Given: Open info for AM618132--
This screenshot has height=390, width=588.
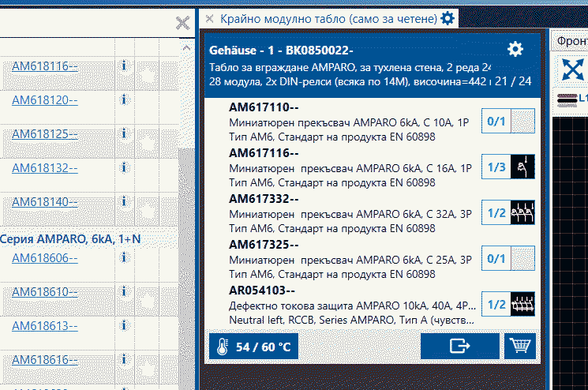Looking at the screenshot, I should pos(124,167).
